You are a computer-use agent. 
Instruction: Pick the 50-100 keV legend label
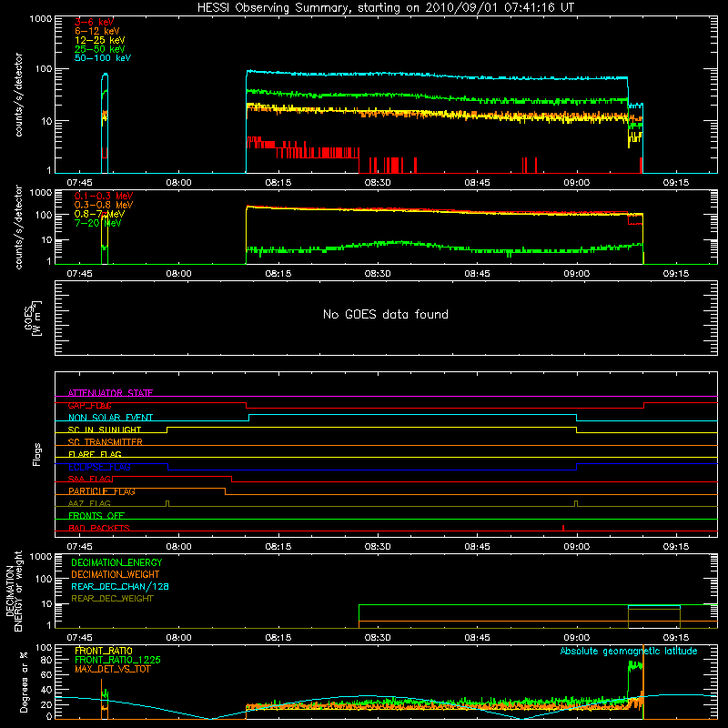tap(103, 57)
